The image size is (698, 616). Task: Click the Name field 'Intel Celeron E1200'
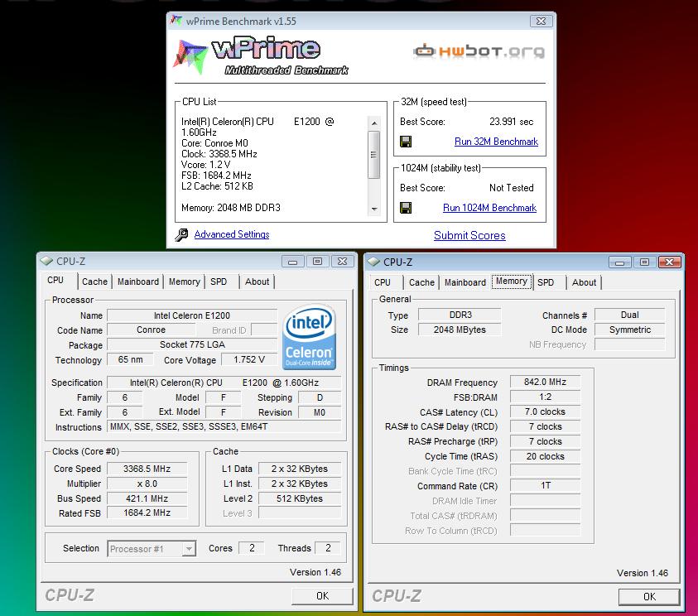(192, 315)
